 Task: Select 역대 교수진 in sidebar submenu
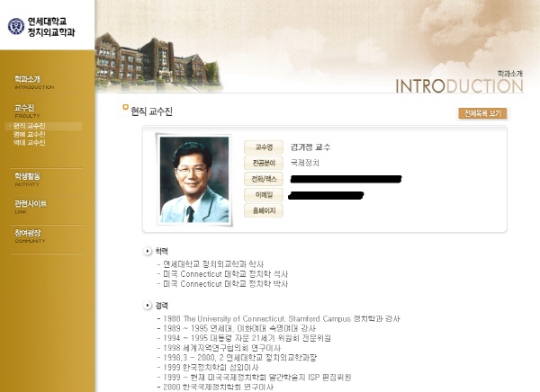[x=30, y=142]
